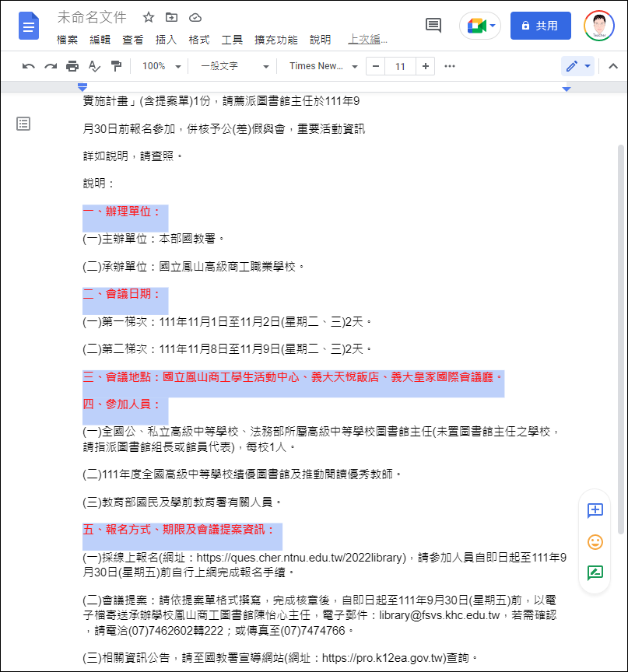The height and width of the screenshot is (672, 628).
Task: Add a comment using the margin icon
Action: pyautogui.click(x=595, y=511)
